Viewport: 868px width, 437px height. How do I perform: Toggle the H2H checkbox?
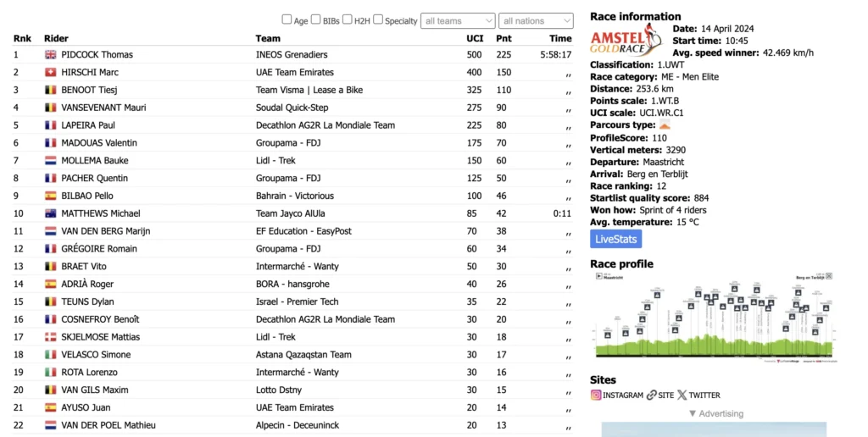[x=347, y=19]
